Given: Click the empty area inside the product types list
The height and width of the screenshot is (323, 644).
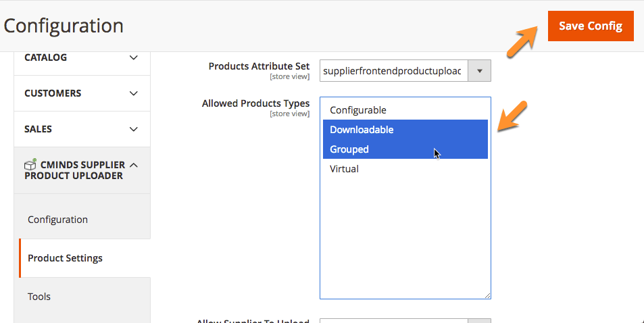Looking at the screenshot, I should pos(404,237).
